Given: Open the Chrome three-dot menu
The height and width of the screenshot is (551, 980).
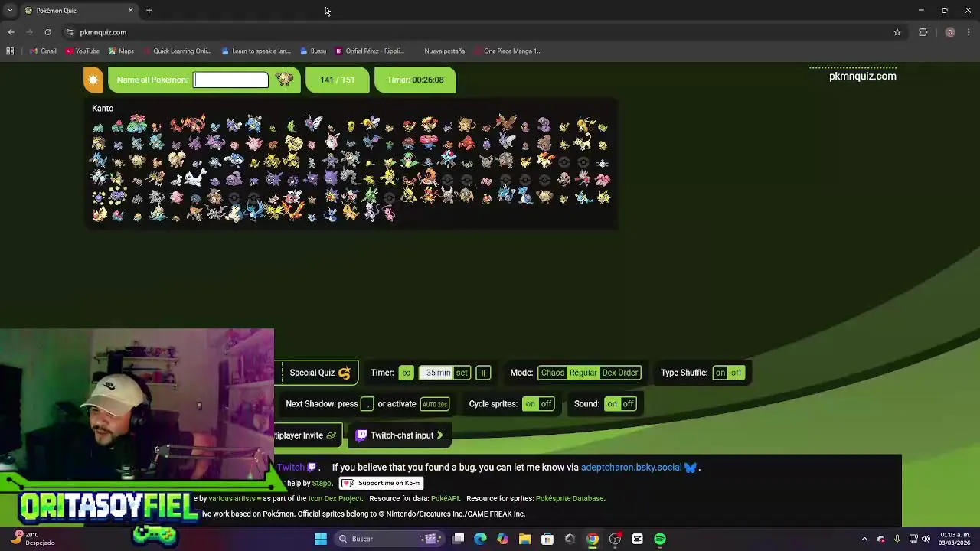Looking at the screenshot, I should [x=969, y=32].
